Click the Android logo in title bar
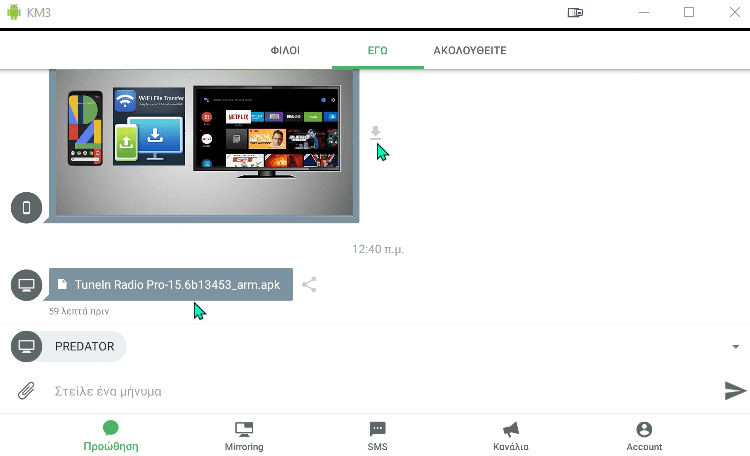Screen dimensions: 750x456 14,12
